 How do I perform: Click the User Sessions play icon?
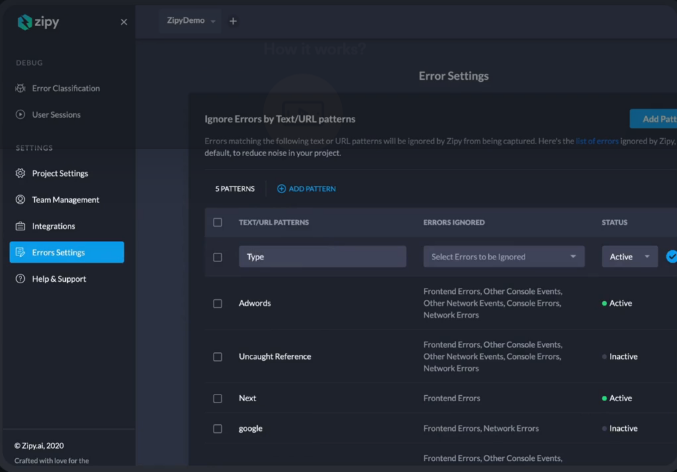(21, 115)
